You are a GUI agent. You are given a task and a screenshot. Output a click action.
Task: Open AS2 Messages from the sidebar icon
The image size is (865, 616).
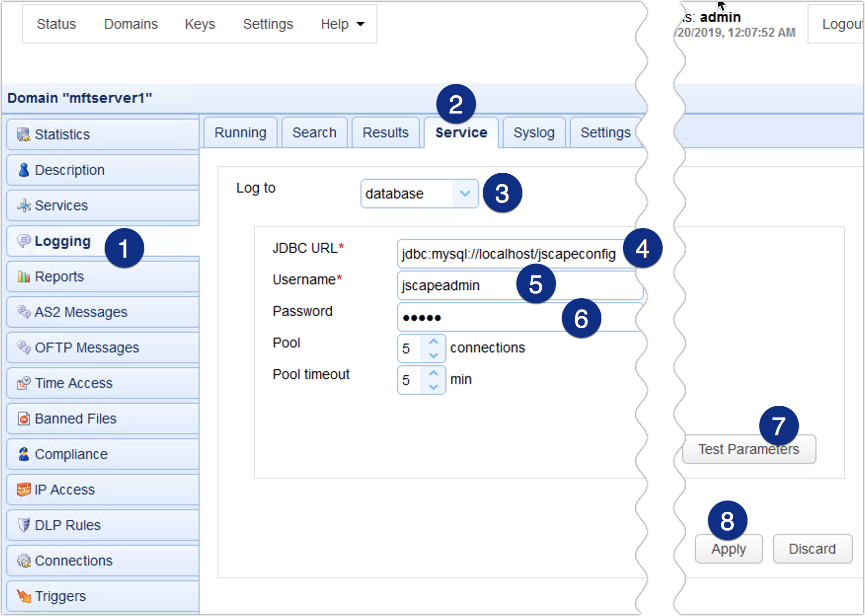23,311
